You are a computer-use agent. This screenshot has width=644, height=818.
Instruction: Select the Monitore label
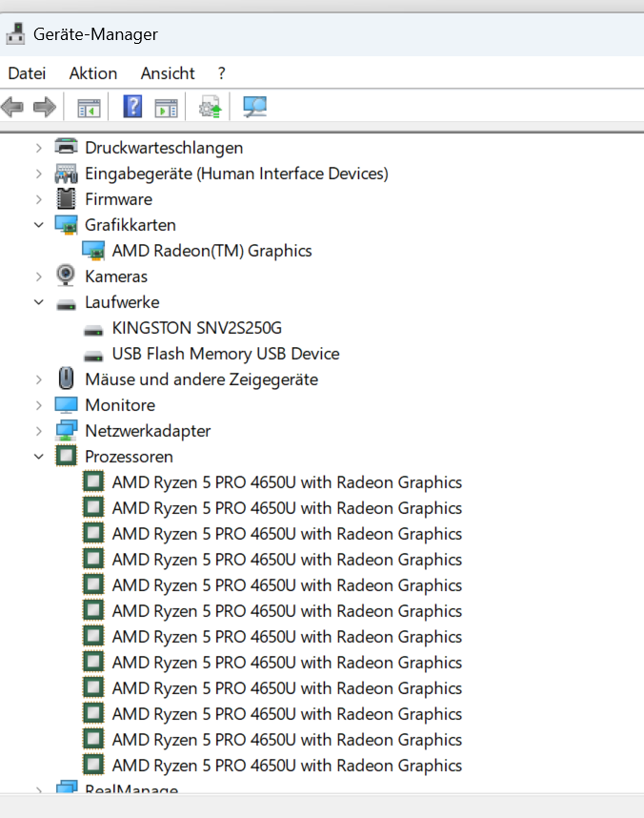[120, 405]
